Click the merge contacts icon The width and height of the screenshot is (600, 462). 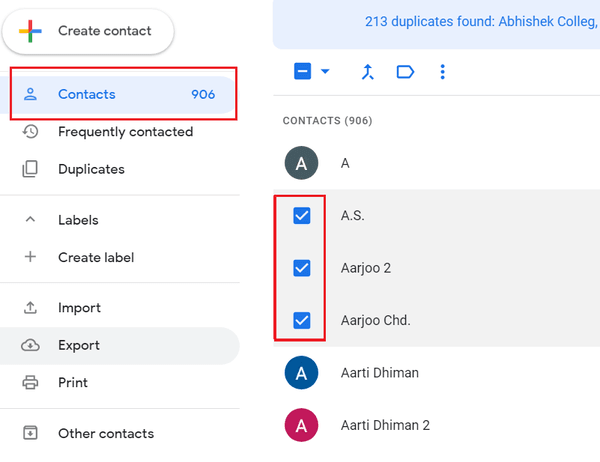(368, 72)
